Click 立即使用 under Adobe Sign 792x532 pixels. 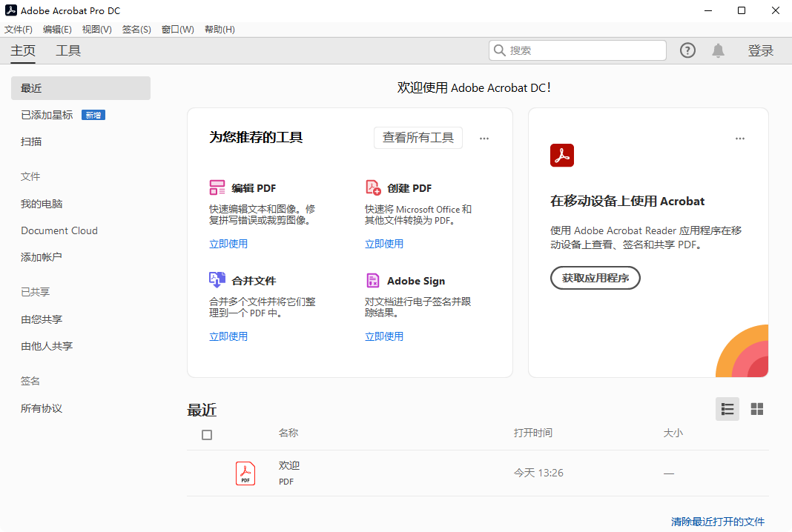pos(384,336)
